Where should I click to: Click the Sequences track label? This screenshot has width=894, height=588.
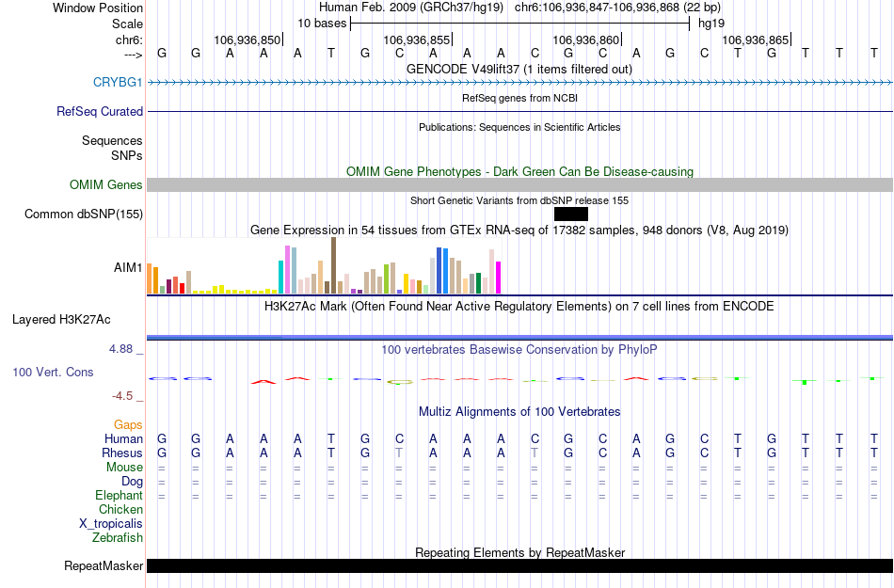point(112,141)
